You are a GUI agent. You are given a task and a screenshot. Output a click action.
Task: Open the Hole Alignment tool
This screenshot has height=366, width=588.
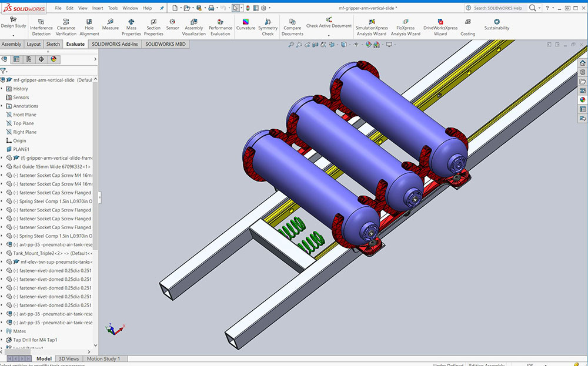point(89,27)
